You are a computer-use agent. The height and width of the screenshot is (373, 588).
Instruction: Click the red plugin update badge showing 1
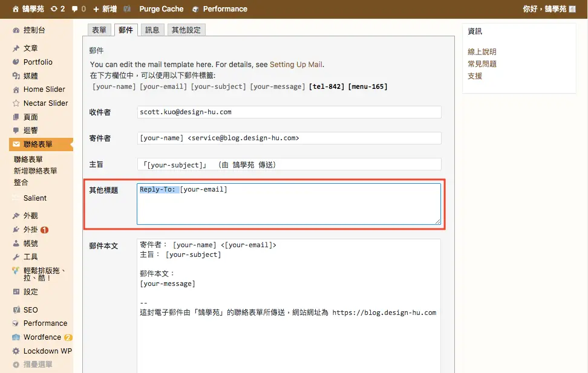click(x=44, y=230)
